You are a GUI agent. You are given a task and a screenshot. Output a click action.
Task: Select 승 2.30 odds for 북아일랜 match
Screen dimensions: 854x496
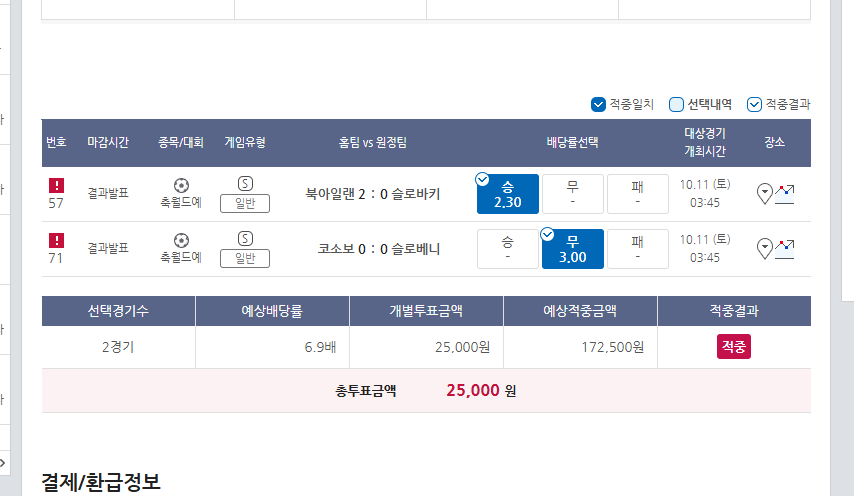(508, 194)
